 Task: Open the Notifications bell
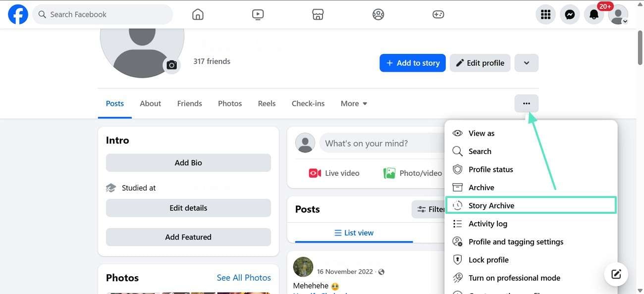(x=594, y=15)
